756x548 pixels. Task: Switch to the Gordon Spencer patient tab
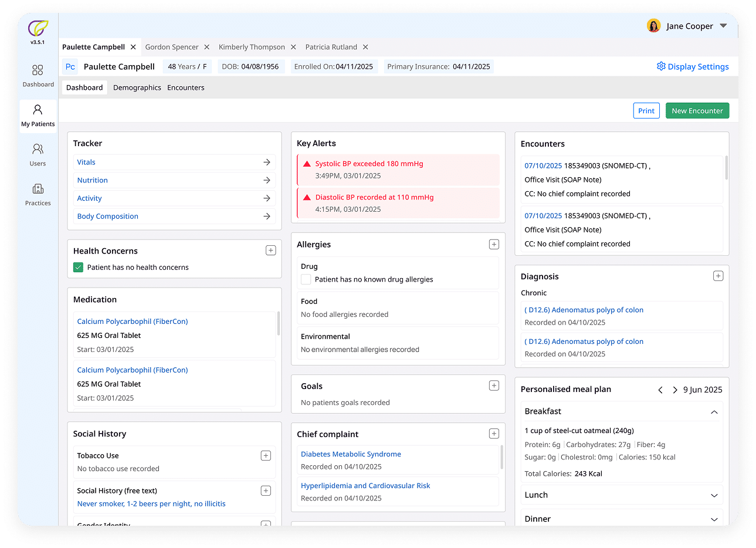pyautogui.click(x=172, y=47)
